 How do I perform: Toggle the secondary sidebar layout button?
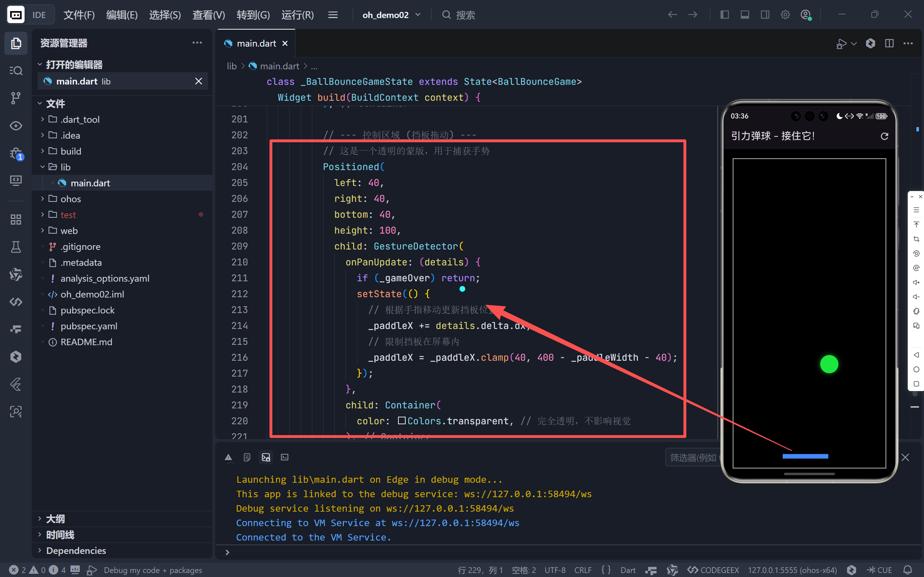(x=765, y=15)
